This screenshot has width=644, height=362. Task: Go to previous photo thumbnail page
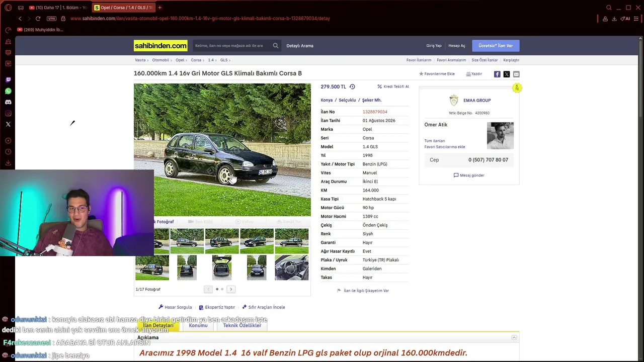pyautogui.click(x=208, y=289)
